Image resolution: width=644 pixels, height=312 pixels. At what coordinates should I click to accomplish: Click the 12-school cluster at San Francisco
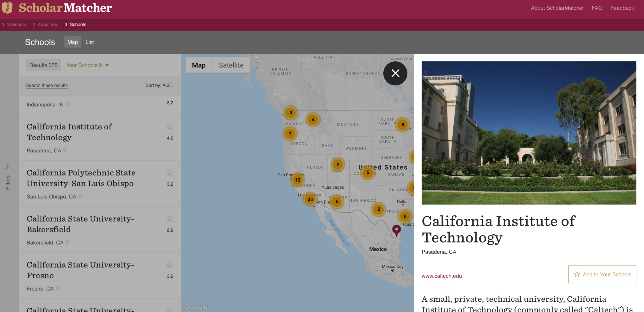pos(298,180)
